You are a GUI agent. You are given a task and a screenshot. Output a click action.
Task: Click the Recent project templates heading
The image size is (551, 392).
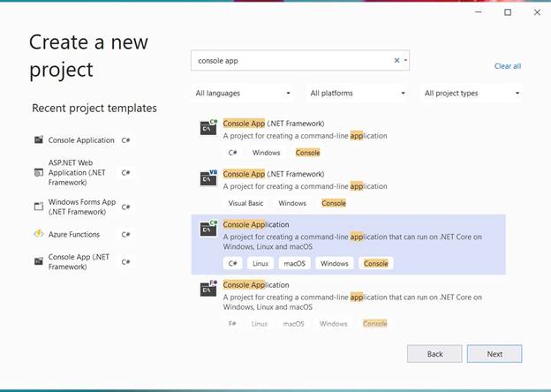click(x=94, y=109)
